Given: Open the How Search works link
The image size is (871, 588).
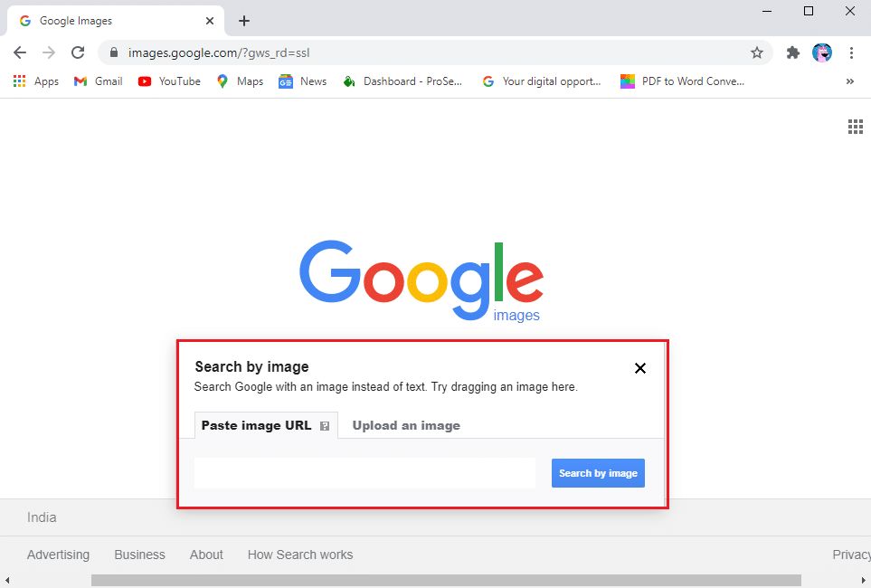Looking at the screenshot, I should coord(299,555).
